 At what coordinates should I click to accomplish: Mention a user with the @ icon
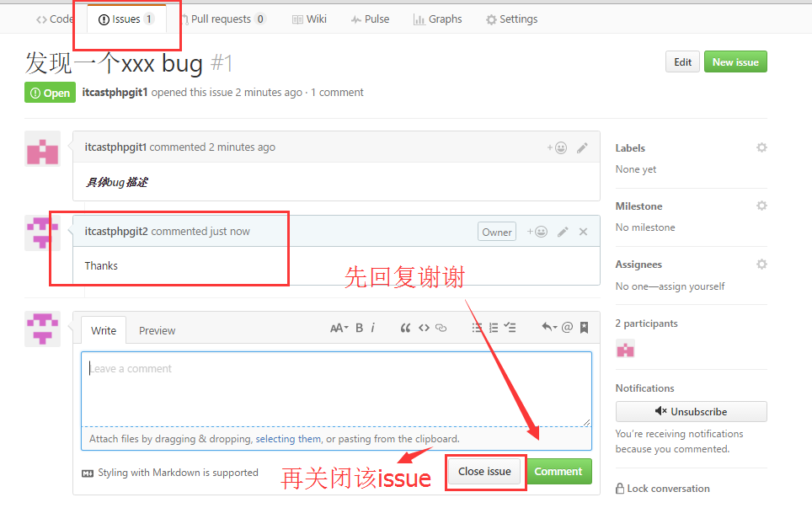(x=567, y=327)
